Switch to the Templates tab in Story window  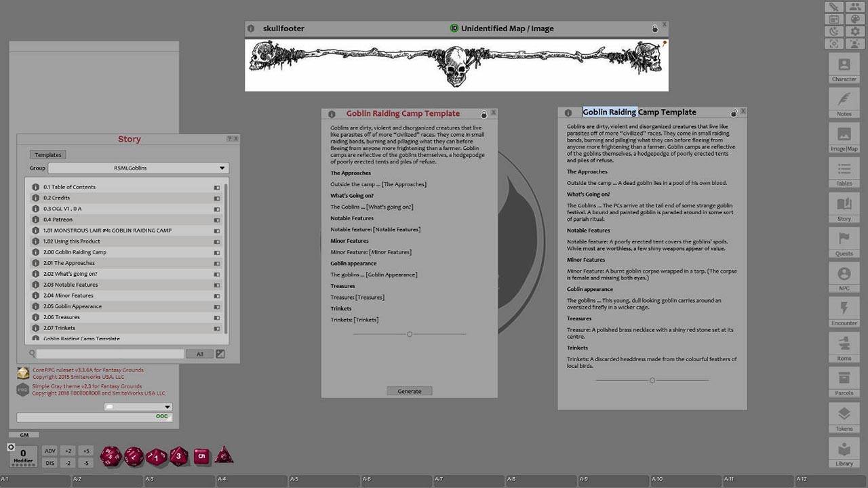47,155
